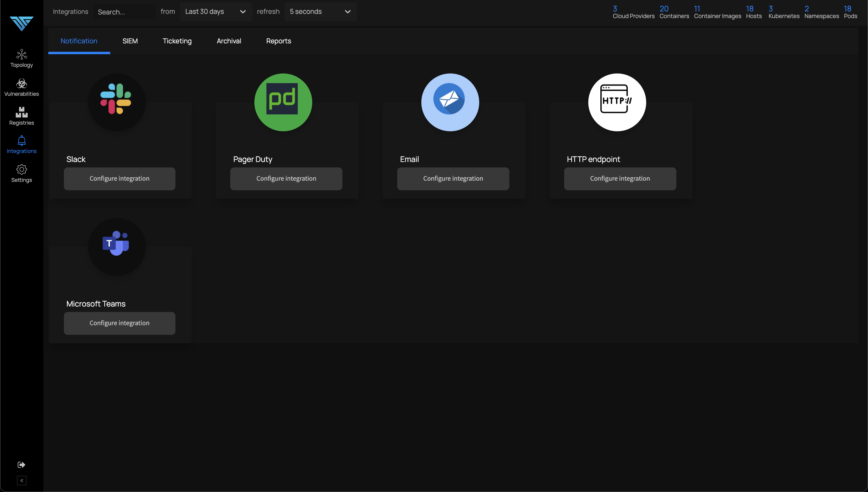Open the Settings gear icon
The height and width of the screenshot is (492, 868).
(22, 169)
